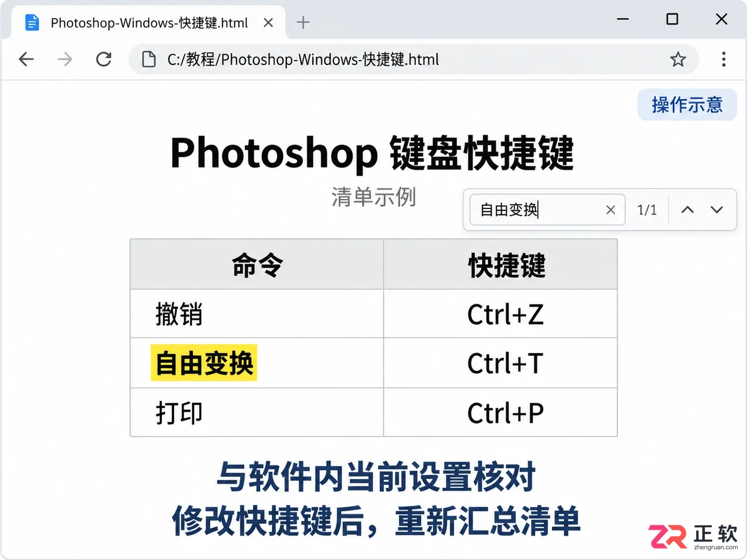
Task: Click the 命令 column header
Action: point(257,264)
